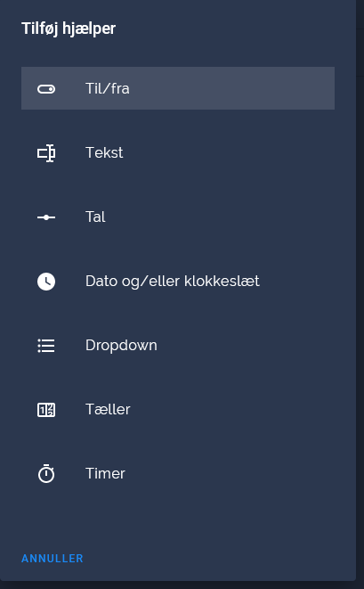Click the clock icon for date and time
The image size is (364, 589).
tap(46, 282)
